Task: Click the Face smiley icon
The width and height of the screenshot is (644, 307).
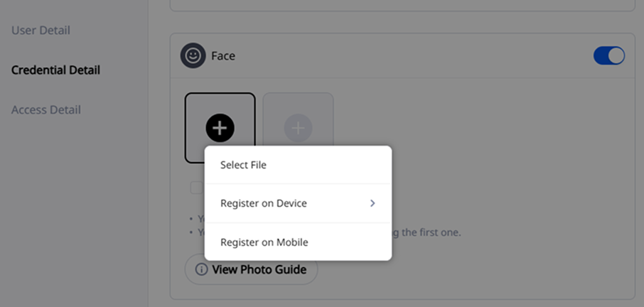Action: click(193, 55)
